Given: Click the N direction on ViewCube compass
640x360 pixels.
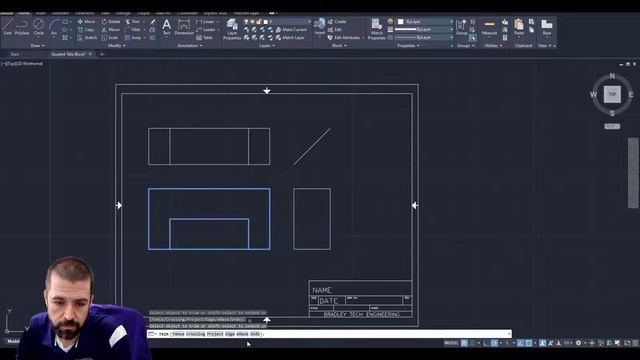Looking at the screenshot, I should pos(612,76).
